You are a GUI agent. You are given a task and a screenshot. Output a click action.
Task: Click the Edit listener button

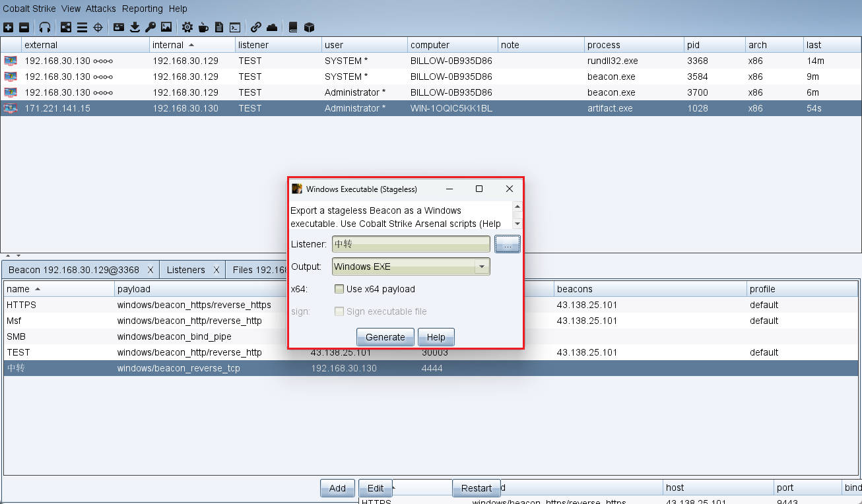click(x=376, y=488)
